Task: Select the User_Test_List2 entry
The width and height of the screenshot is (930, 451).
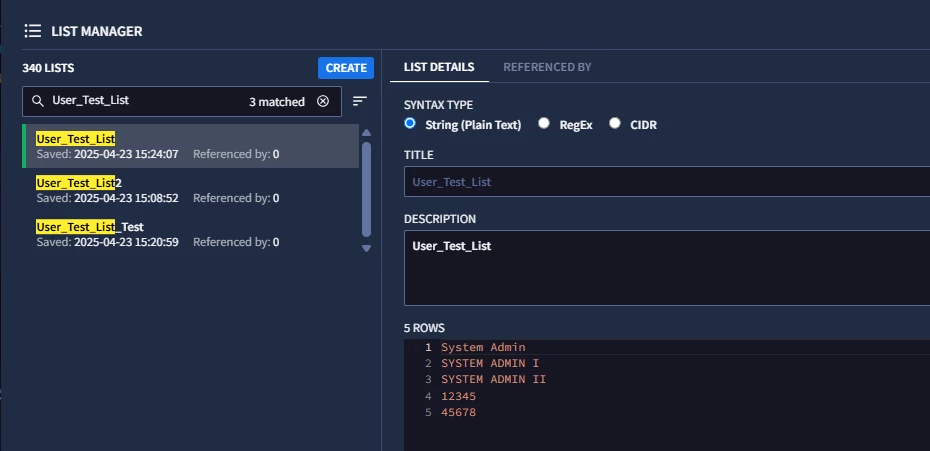Action: point(190,190)
